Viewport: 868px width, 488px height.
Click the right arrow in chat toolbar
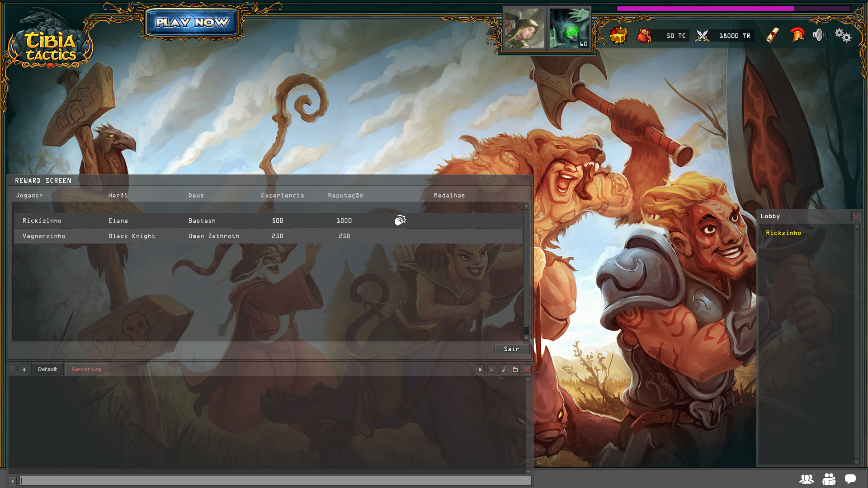[x=480, y=370]
